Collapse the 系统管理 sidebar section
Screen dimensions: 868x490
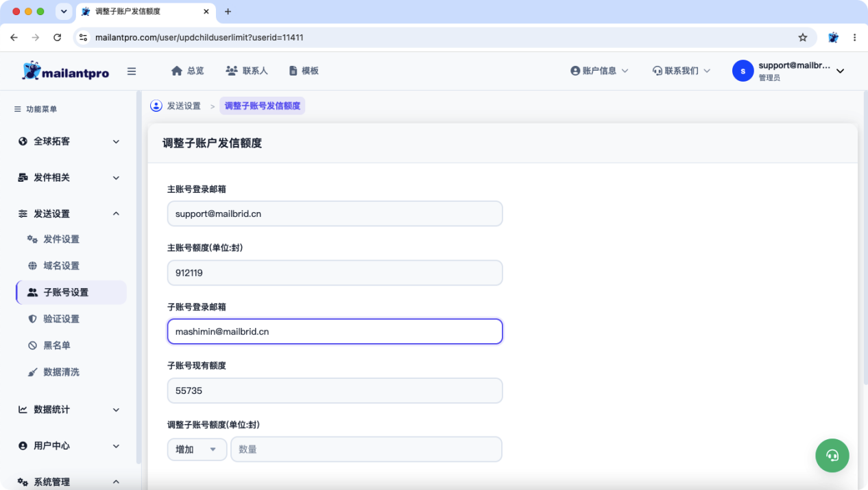69,482
